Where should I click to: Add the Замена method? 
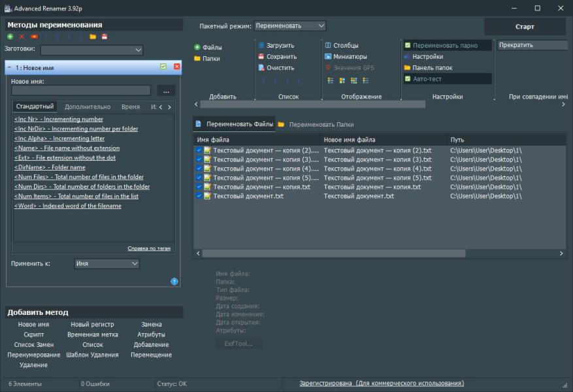click(x=152, y=325)
